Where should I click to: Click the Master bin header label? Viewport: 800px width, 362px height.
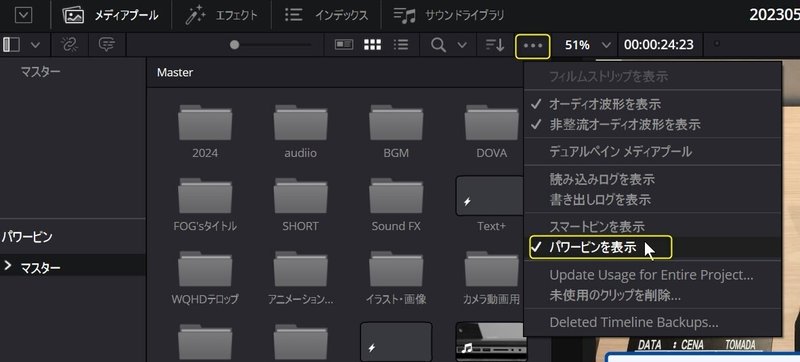click(175, 72)
